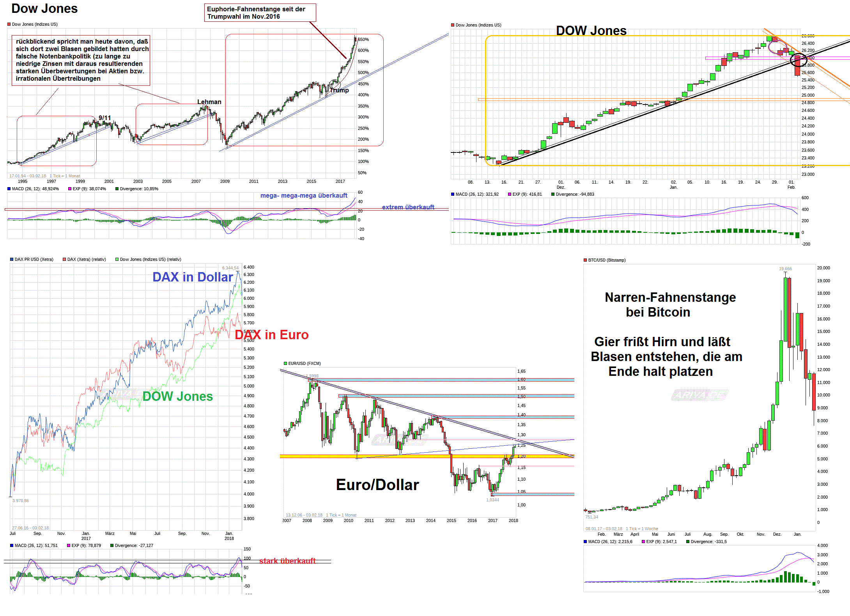Click the 'Euro/Dollar' chart title
The image size is (850, 616).
377,485
